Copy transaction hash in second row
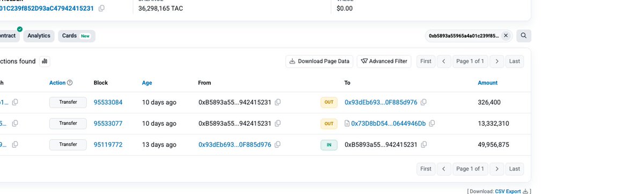644x194 pixels. (x=15, y=123)
